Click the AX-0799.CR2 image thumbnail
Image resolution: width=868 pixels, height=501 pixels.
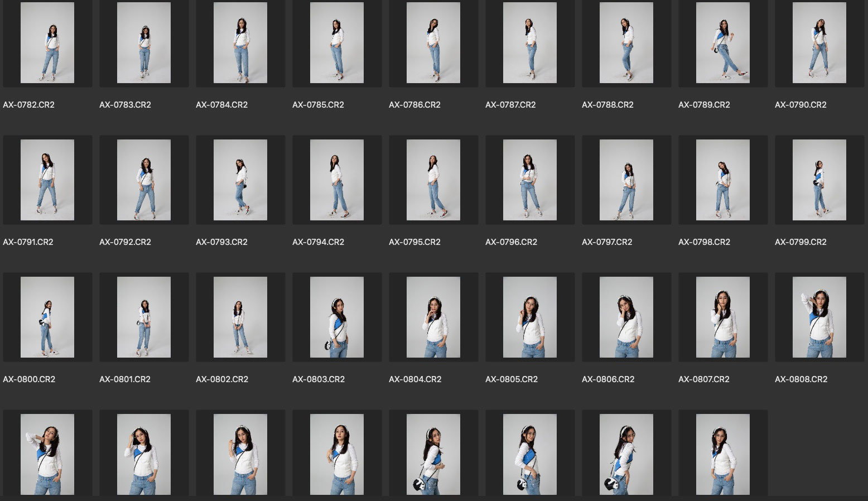pyautogui.click(x=819, y=180)
